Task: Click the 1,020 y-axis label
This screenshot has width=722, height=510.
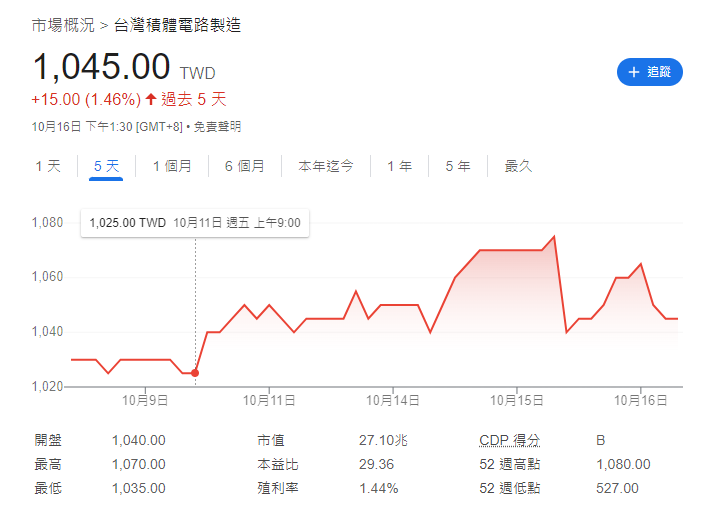Action: click(x=47, y=386)
